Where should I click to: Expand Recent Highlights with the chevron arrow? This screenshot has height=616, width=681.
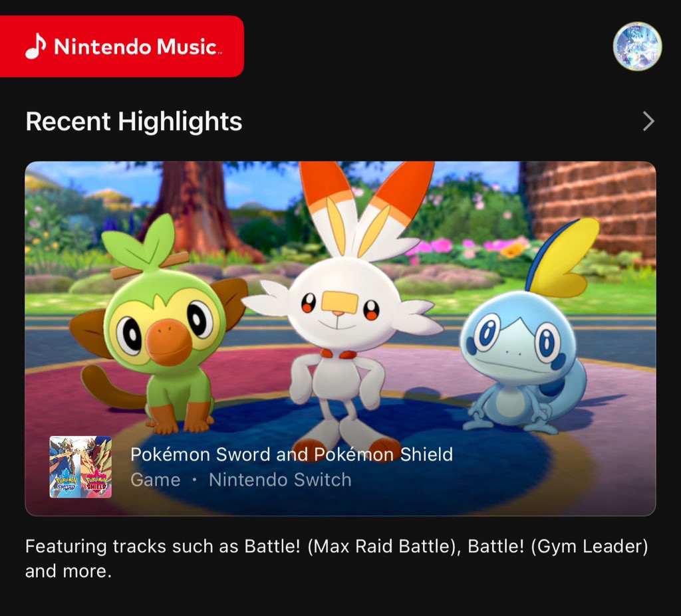pos(648,121)
